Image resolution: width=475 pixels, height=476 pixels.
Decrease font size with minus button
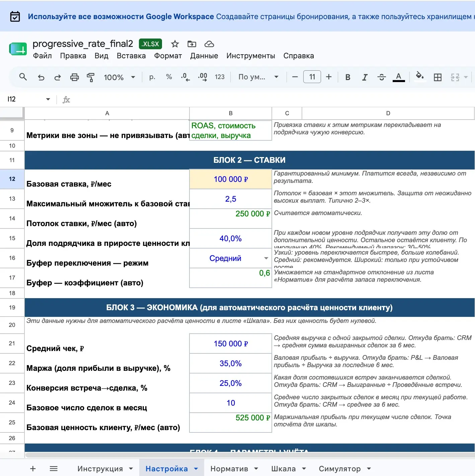pyautogui.click(x=295, y=77)
